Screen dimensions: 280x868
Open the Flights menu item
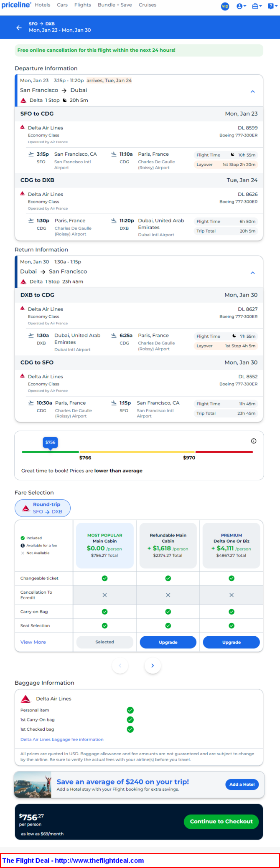[x=83, y=5]
